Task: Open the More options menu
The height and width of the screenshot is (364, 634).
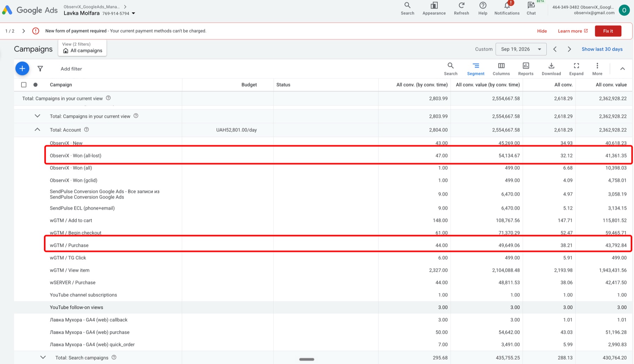Action: pos(597,69)
